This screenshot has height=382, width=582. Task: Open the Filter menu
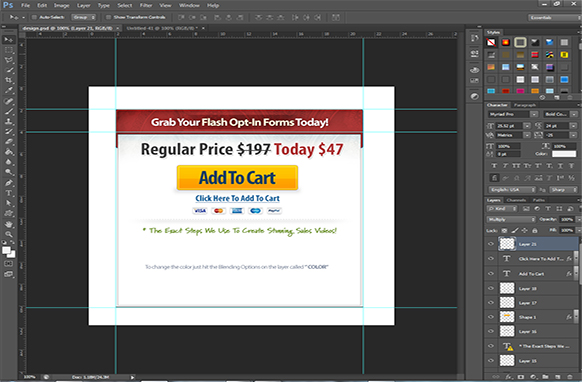click(146, 5)
